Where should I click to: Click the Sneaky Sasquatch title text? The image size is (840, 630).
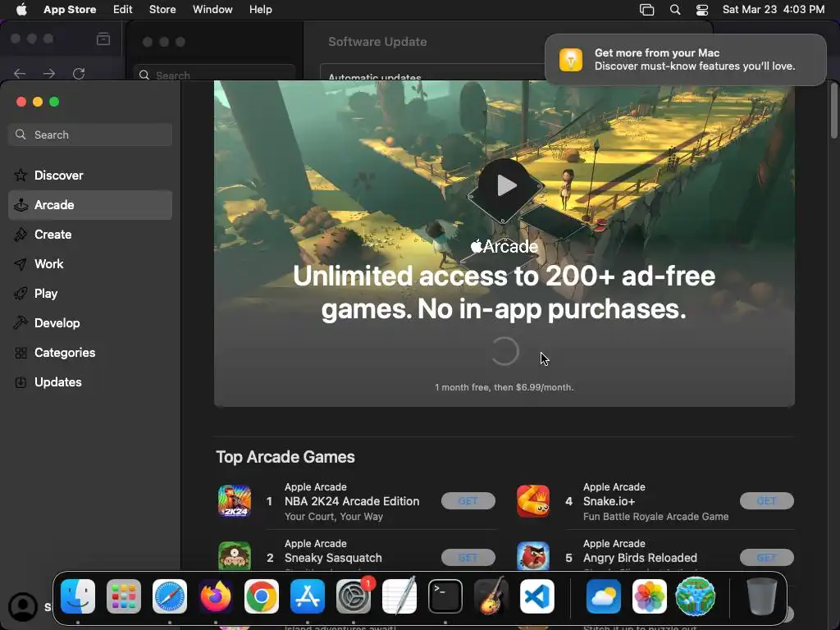coord(333,558)
